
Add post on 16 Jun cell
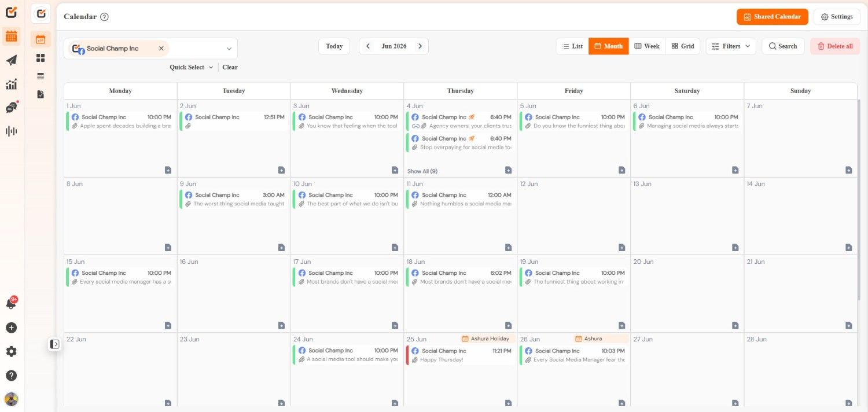(x=281, y=326)
